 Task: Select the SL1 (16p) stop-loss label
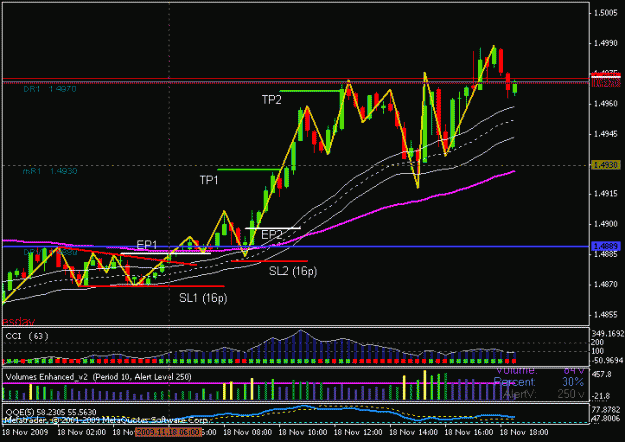click(203, 298)
